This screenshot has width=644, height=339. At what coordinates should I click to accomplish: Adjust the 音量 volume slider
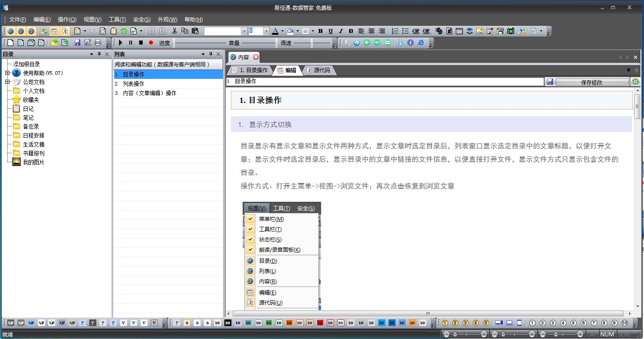259,43
